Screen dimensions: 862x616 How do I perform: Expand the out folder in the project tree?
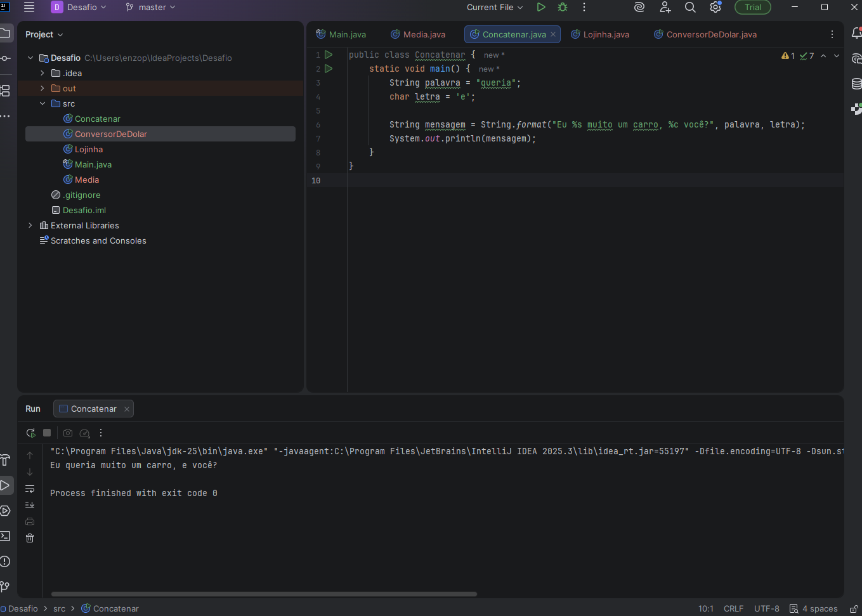click(42, 88)
